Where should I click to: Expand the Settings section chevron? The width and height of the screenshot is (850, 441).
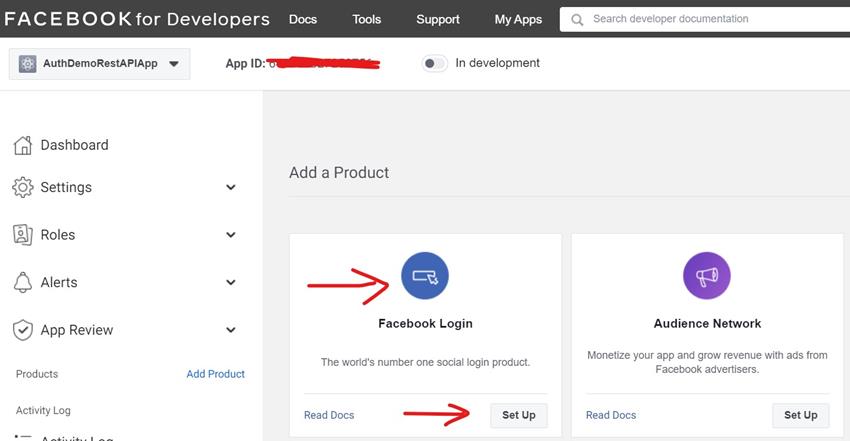231,187
